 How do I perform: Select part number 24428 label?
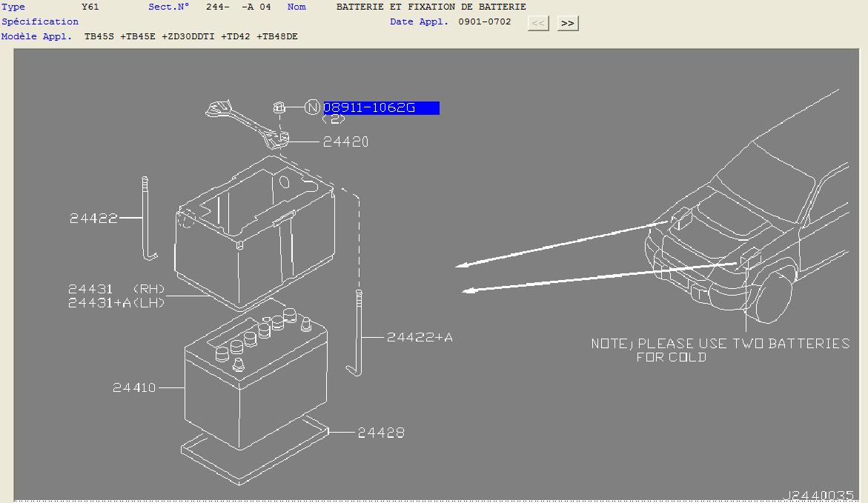click(x=381, y=433)
